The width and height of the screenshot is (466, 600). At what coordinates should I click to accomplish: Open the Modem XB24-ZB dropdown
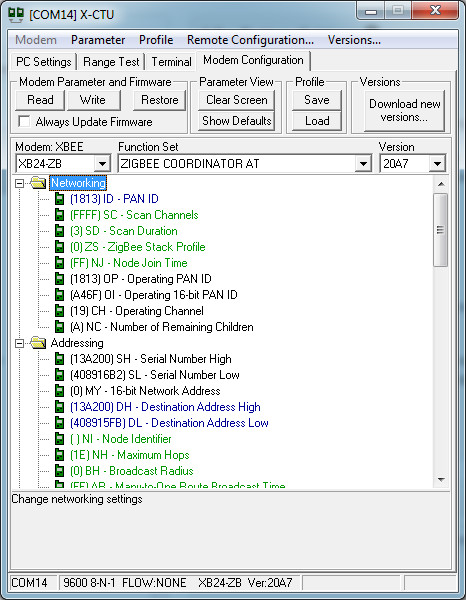[x=102, y=164]
